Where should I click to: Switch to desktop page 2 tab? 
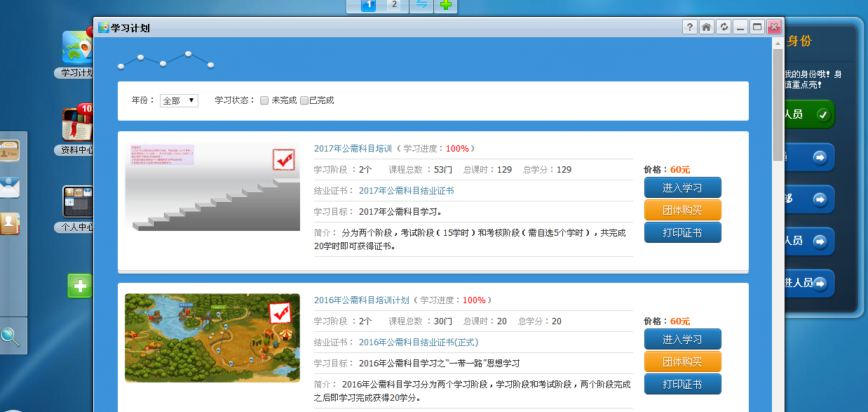[394, 5]
